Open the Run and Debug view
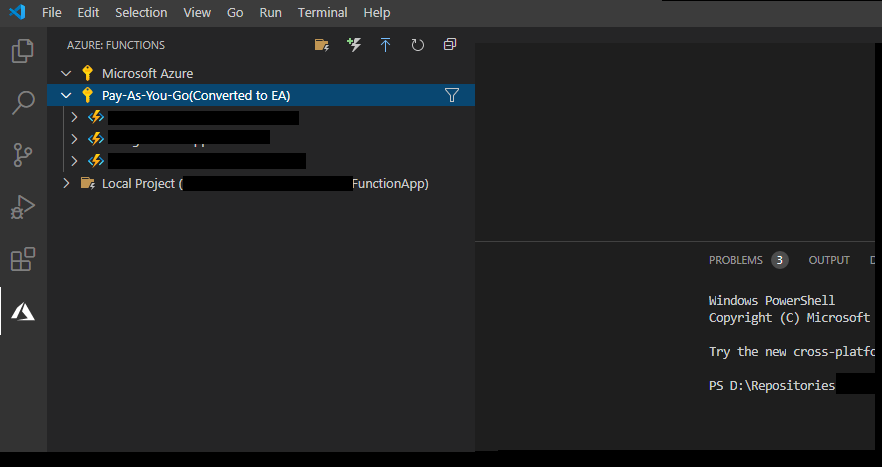This screenshot has height=467, width=882. (22, 207)
